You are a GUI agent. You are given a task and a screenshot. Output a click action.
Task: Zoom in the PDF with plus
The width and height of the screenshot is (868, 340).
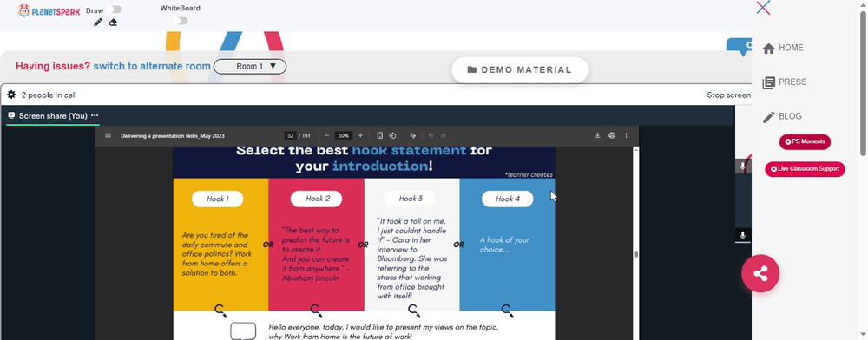(360, 135)
